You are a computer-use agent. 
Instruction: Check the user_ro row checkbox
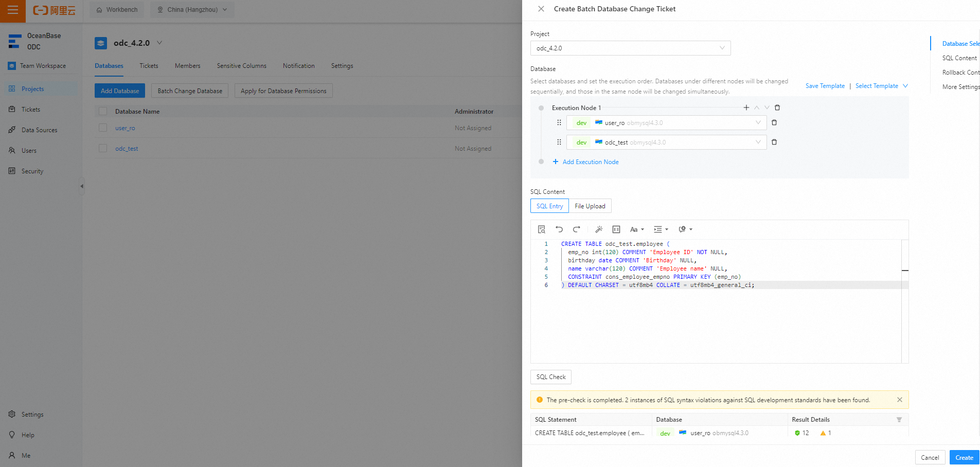pyautogui.click(x=103, y=128)
